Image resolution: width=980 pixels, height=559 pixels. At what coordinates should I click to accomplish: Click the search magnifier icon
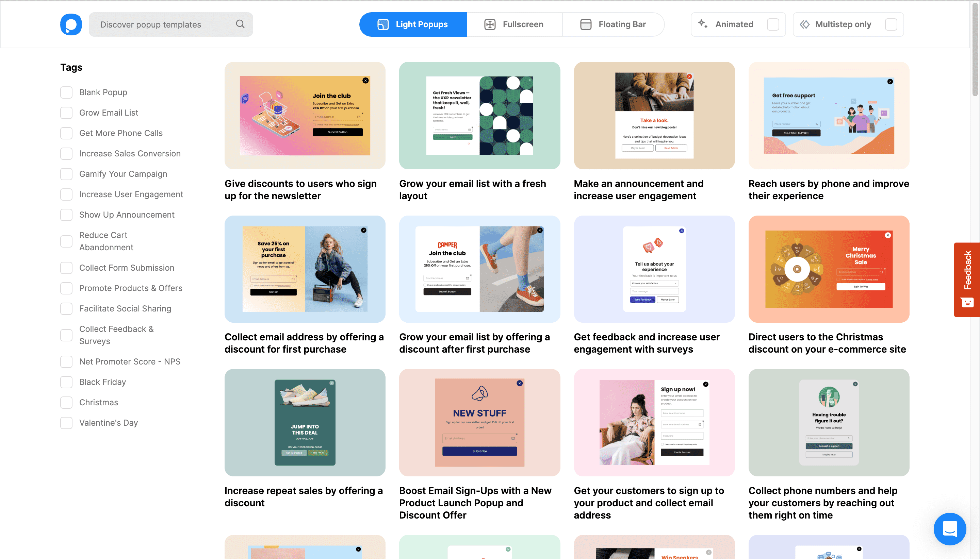coord(240,24)
